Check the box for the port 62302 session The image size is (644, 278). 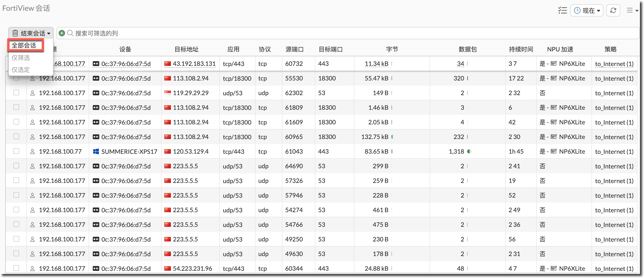[16, 93]
